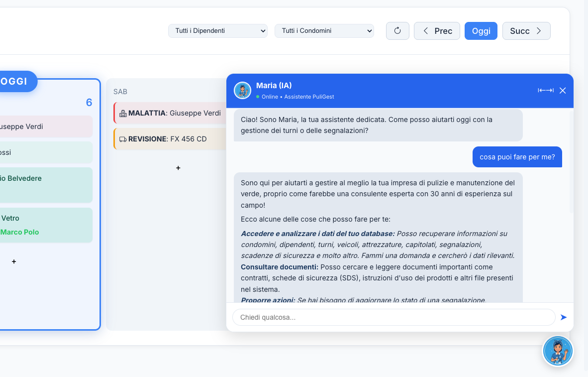Open the Tutti i Condomini dropdown
Screen dimensions: 588x377
[x=324, y=30]
